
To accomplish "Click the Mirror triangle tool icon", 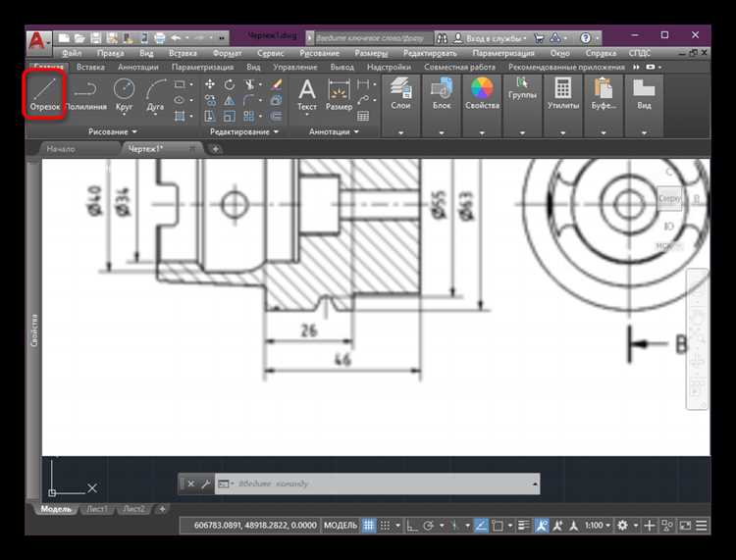I will click(x=229, y=100).
